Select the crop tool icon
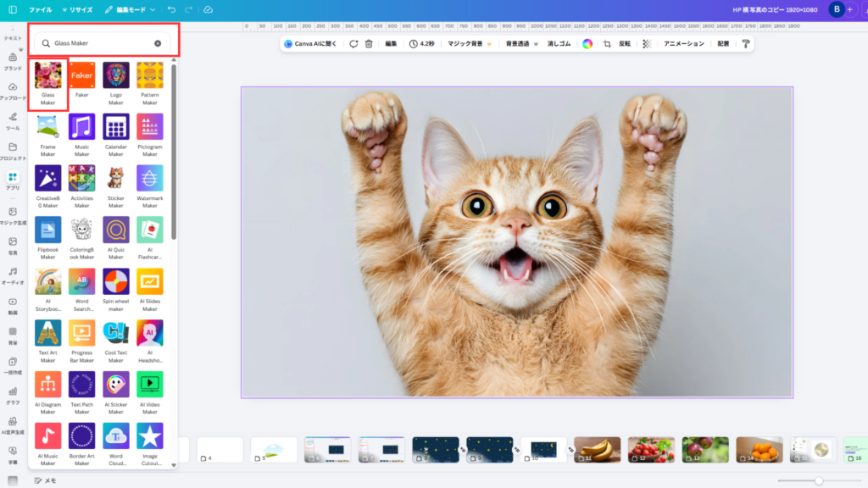 [607, 43]
